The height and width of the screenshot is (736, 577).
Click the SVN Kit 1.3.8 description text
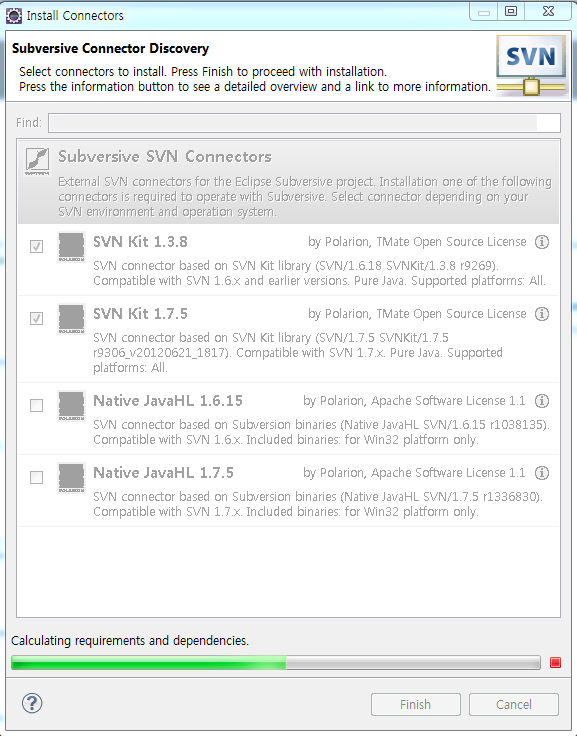[x=319, y=273]
